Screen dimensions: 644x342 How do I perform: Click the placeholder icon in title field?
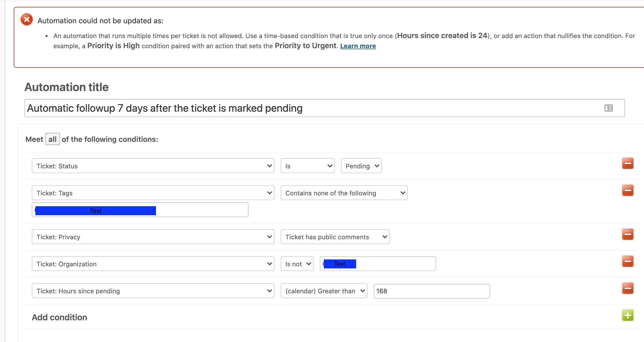608,108
